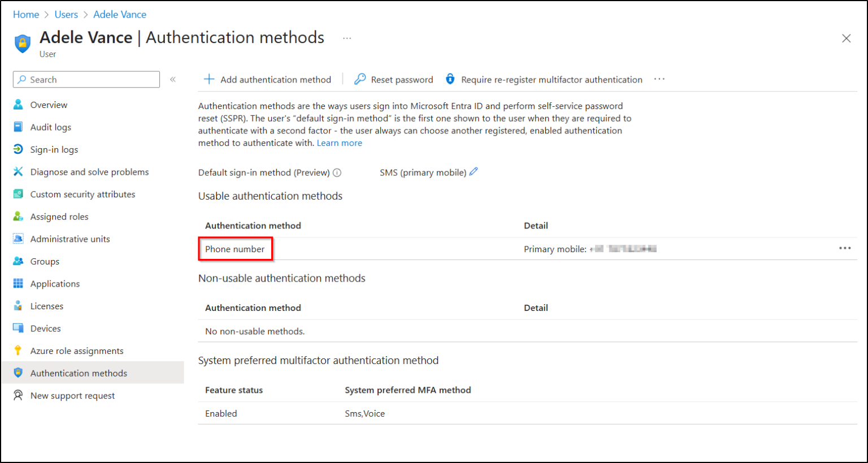Open Licenses for this user

click(x=46, y=306)
